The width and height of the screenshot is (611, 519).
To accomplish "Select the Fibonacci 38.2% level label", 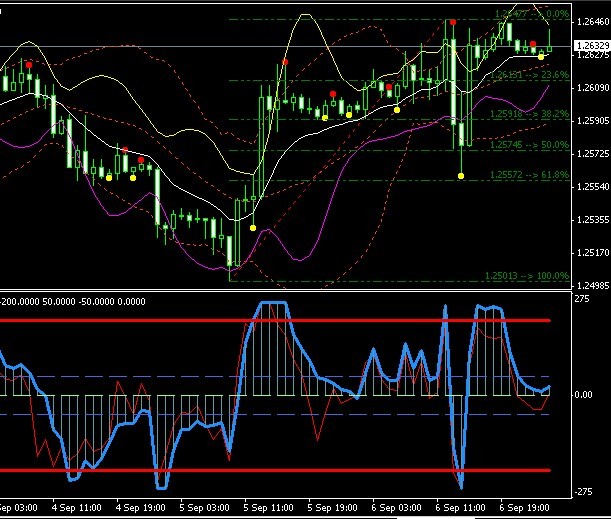I will click(530, 114).
